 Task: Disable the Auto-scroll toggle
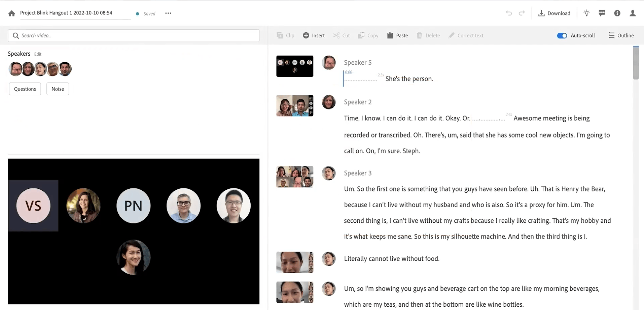point(562,35)
